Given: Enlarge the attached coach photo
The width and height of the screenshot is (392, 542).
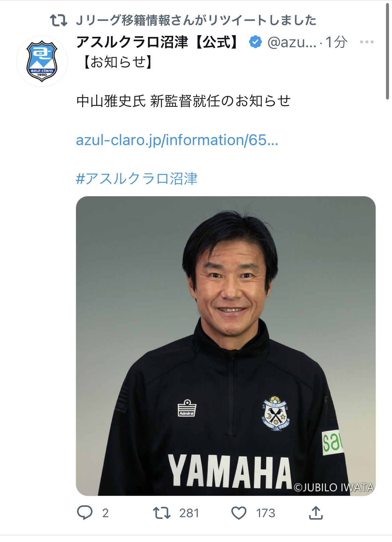Looking at the screenshot, I should [x=225, y=346].
